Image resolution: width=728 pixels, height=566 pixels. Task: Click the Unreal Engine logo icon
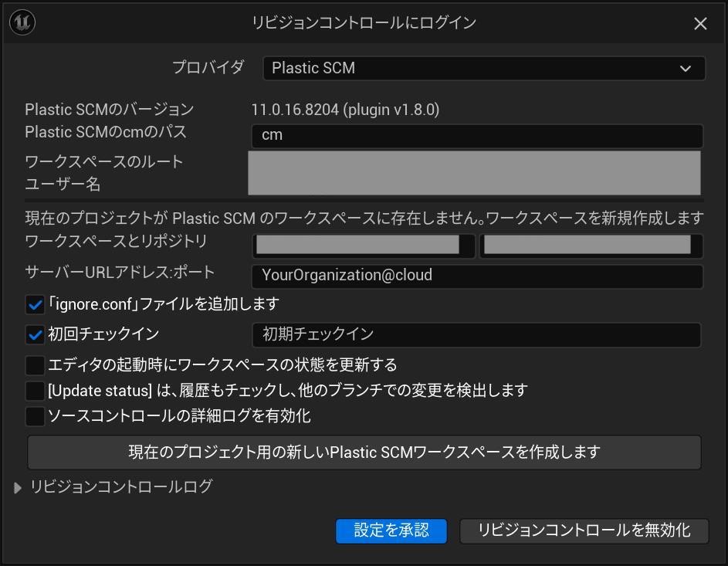[x=22, y=22]
